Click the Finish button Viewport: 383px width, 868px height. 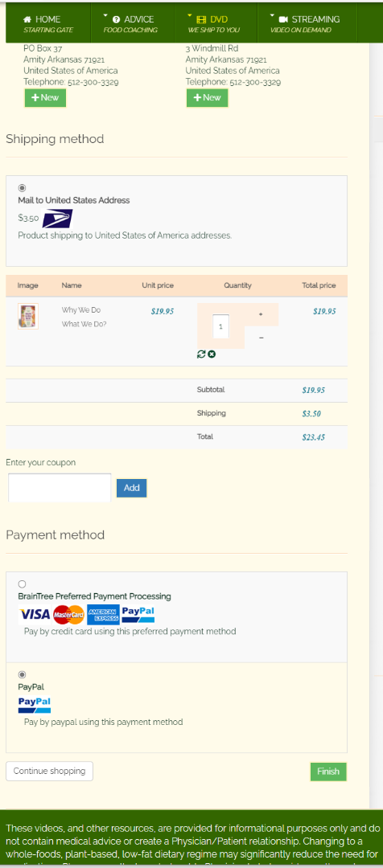328,772
